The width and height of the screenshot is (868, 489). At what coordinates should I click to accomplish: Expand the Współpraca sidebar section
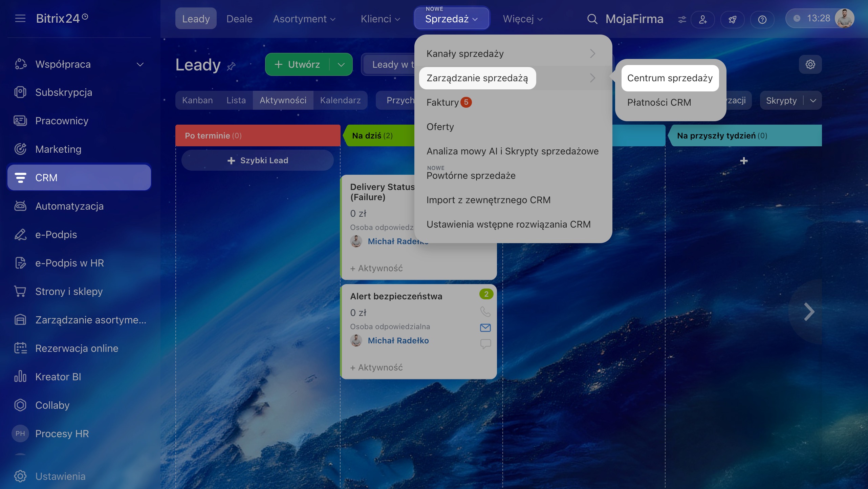pos(140,64)
